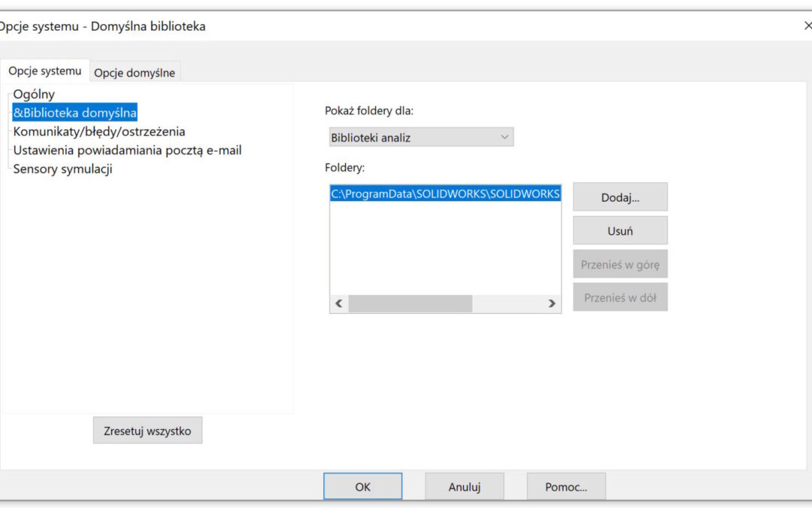Choose Sensory symulacji in the list

coord(62,169)
